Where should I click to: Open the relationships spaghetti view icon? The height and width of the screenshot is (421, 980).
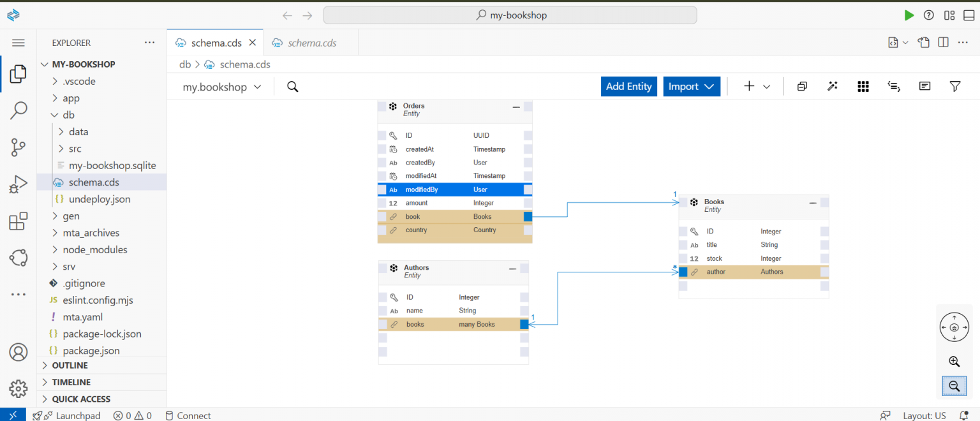893,86
